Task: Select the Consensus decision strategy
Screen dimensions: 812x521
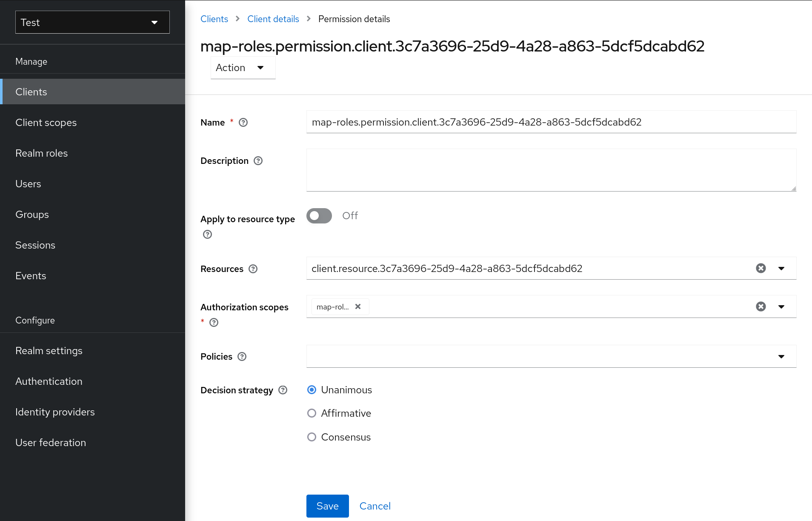Action: (312, 437)
